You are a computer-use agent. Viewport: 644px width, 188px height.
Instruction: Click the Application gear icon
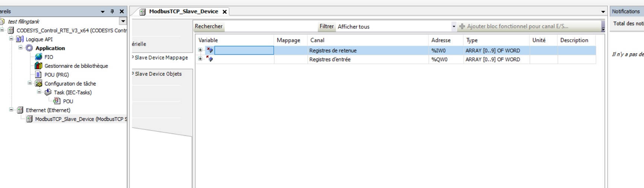tap(29, 48)
